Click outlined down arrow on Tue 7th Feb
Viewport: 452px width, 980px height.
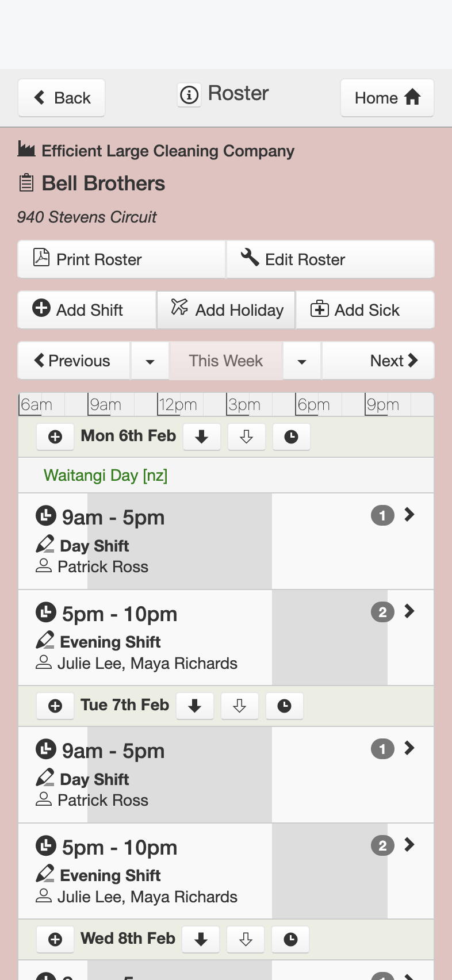(x=240, y=706)
